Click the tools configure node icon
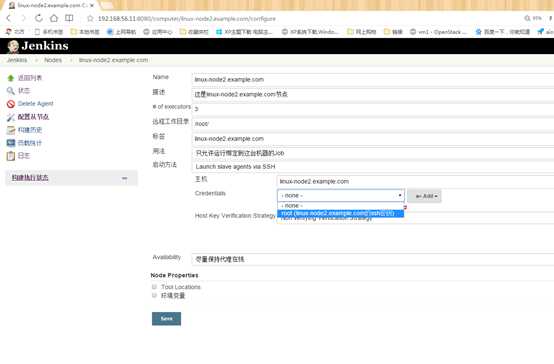The width and height of the screenshot is (554, 364). pyautogui.click(x=11, y=117)
